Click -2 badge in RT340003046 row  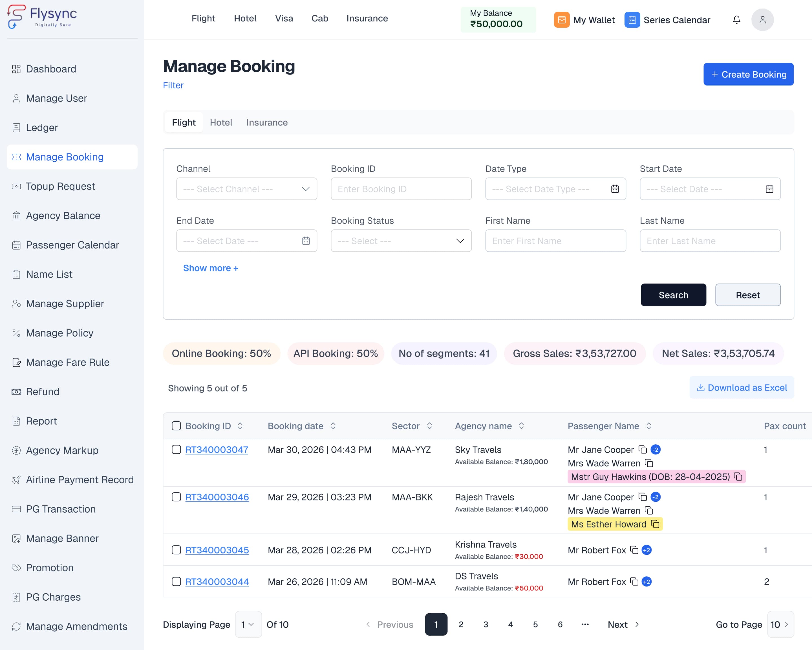click(x=655, y=497)
